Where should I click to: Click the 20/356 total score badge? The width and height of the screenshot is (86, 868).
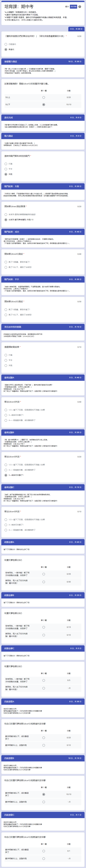(x=74, y=6)
